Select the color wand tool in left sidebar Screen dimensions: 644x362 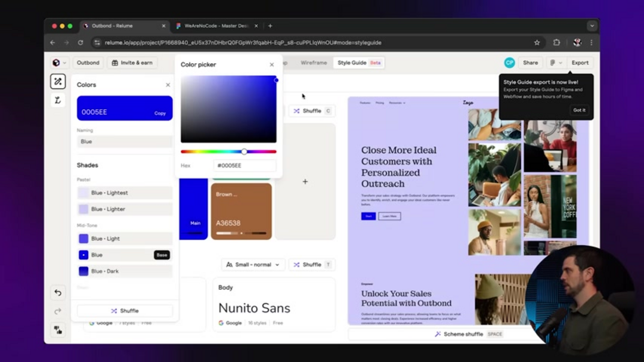pos(58,82)
